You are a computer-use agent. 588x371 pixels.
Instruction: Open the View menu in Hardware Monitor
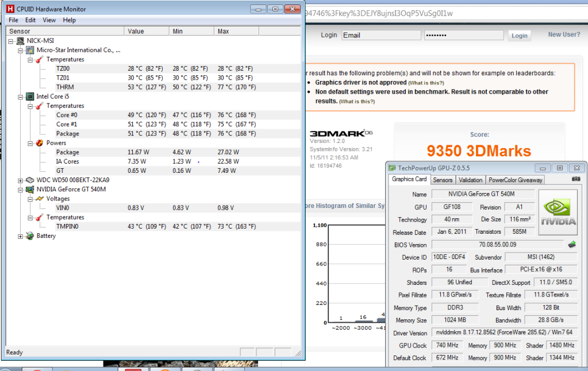49,20
